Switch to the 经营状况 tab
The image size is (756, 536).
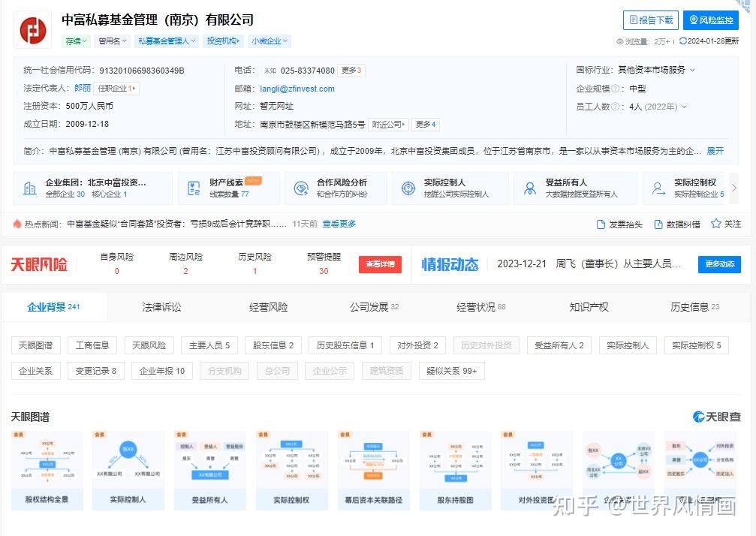coord(480,307)
